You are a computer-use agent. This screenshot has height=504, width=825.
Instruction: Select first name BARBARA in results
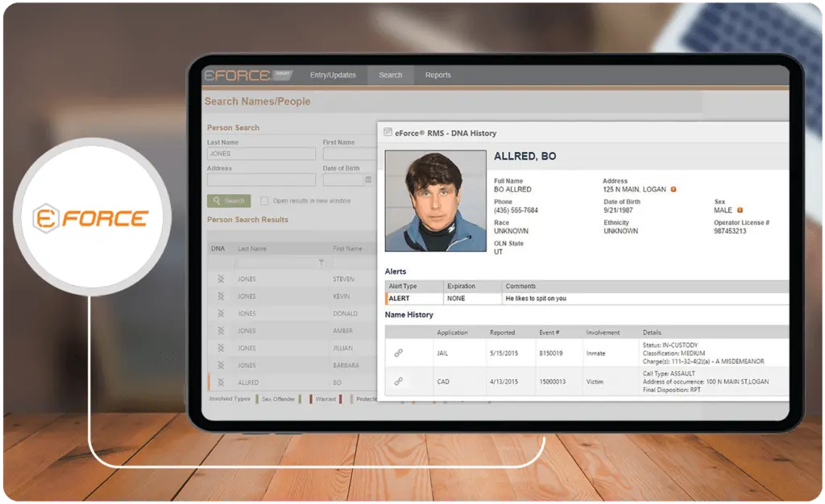pyautogui.click(x=346, y=366)
